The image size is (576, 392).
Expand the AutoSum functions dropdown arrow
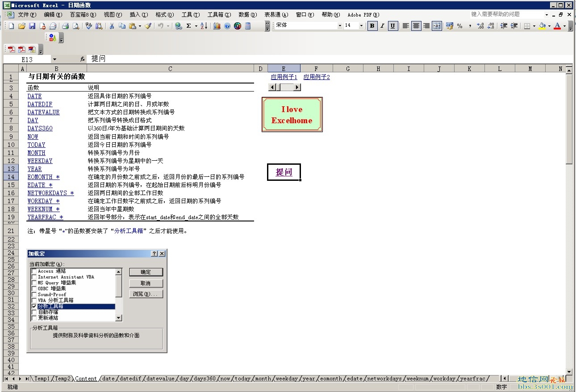[196, 26]
